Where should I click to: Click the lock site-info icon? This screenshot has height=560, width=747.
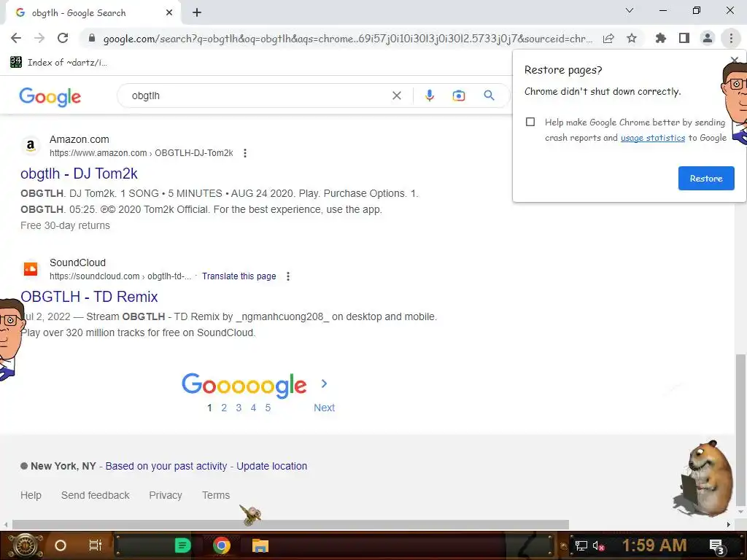92,38
